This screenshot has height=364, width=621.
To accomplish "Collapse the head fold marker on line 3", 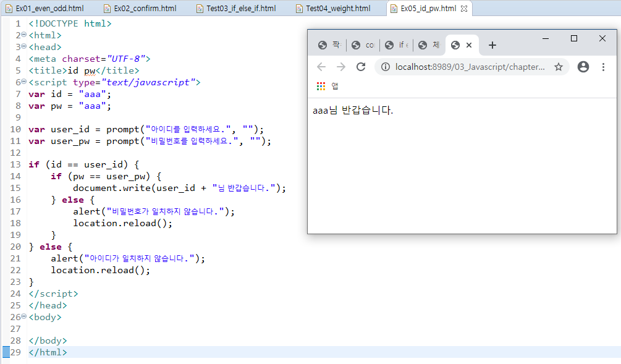I will tap(23, 46).
